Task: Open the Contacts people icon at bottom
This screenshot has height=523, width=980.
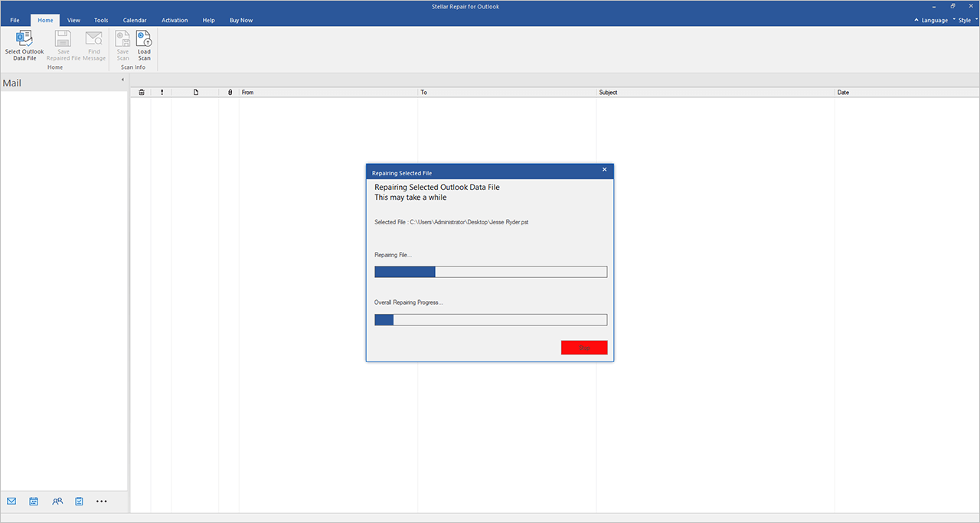Action: (57, 502)
